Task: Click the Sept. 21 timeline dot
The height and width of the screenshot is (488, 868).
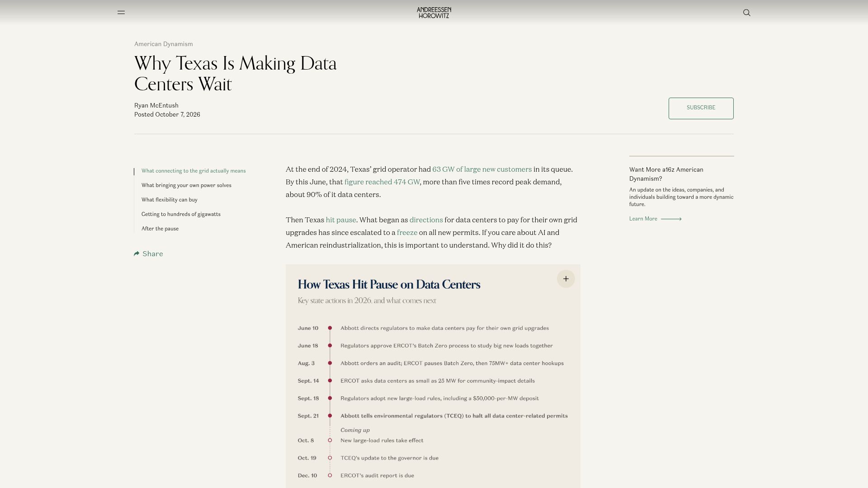Action: [330, 416]
